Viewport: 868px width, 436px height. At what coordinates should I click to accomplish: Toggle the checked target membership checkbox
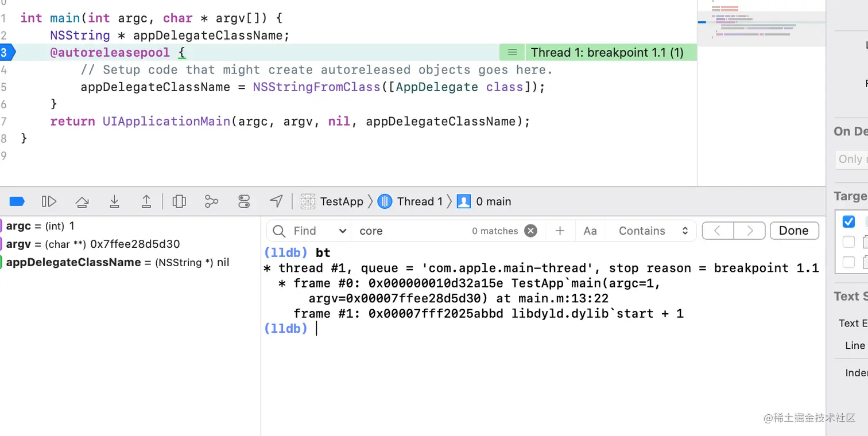point(848,221)
